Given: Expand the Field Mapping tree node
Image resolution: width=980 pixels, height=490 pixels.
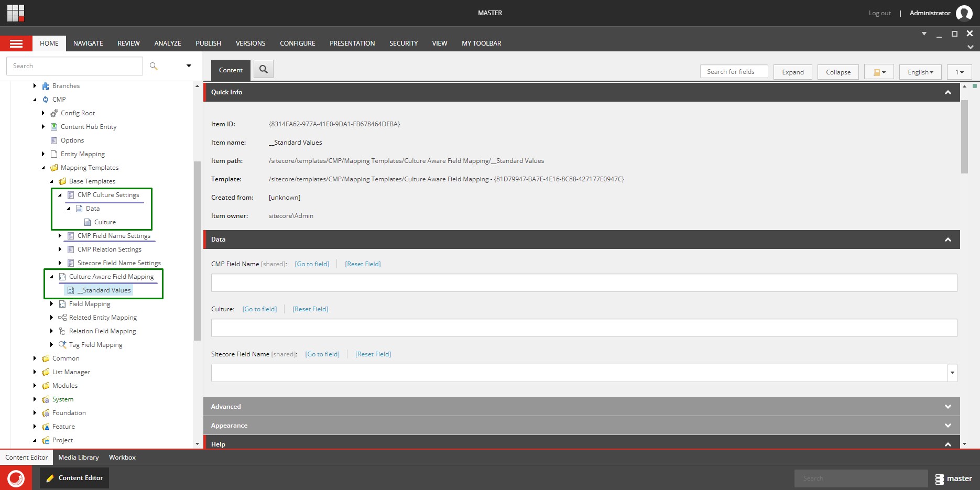Looking at the screenshot, I should [51, 304].
